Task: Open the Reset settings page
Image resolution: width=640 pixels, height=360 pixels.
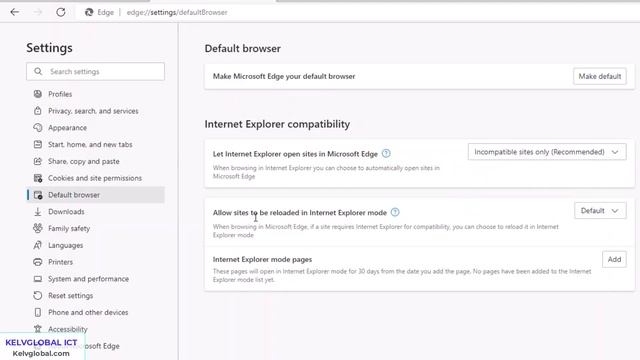Action: (71, 296)
